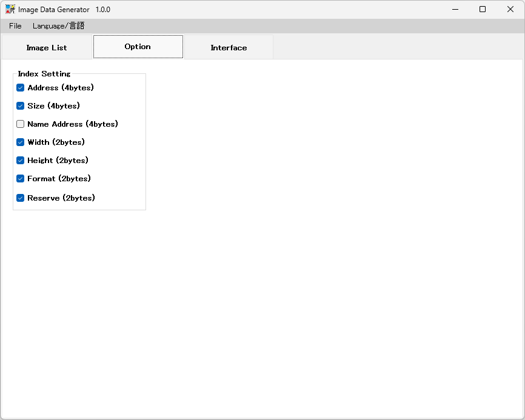Open the File menu
This screenshot has height=420, width=525.
(15, 26)
